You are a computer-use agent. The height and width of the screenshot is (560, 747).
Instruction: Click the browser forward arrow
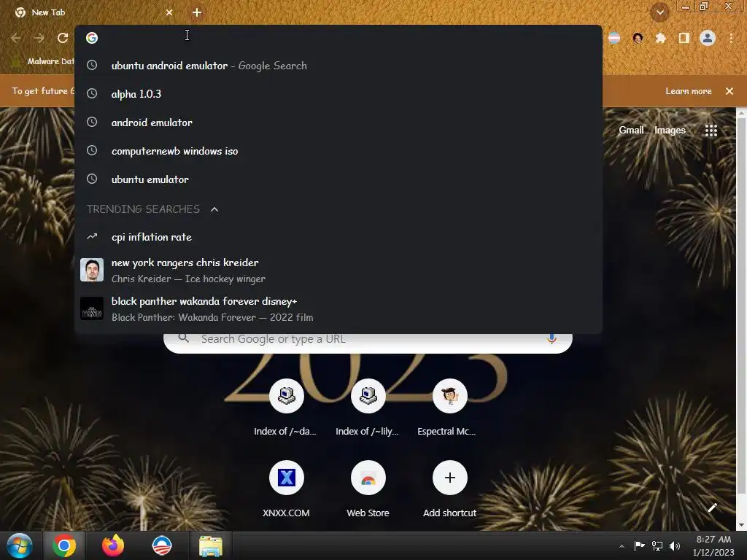click(x=39, y=38)
